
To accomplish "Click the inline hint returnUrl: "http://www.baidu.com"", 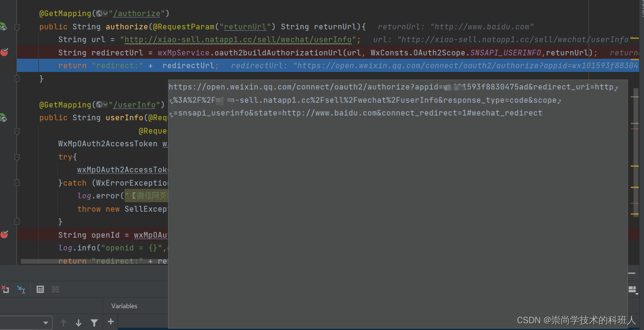I will [x=456, y=27].
